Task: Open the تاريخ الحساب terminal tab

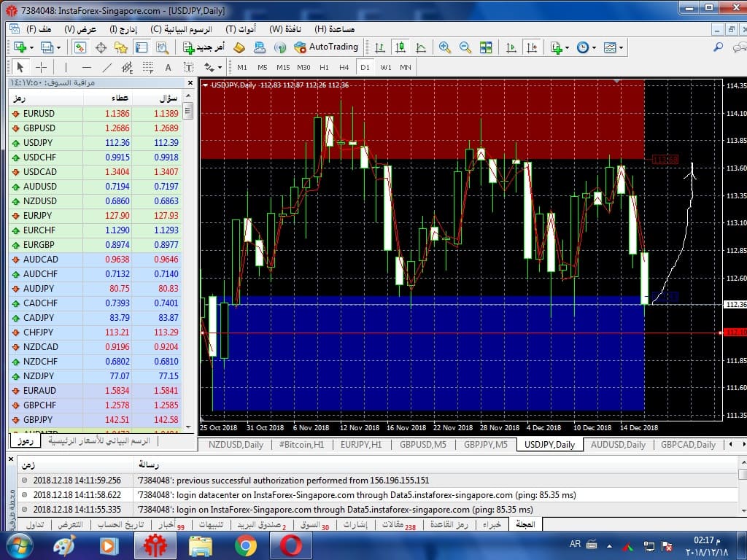Action: pyautogui.click(x=120, y=525)
